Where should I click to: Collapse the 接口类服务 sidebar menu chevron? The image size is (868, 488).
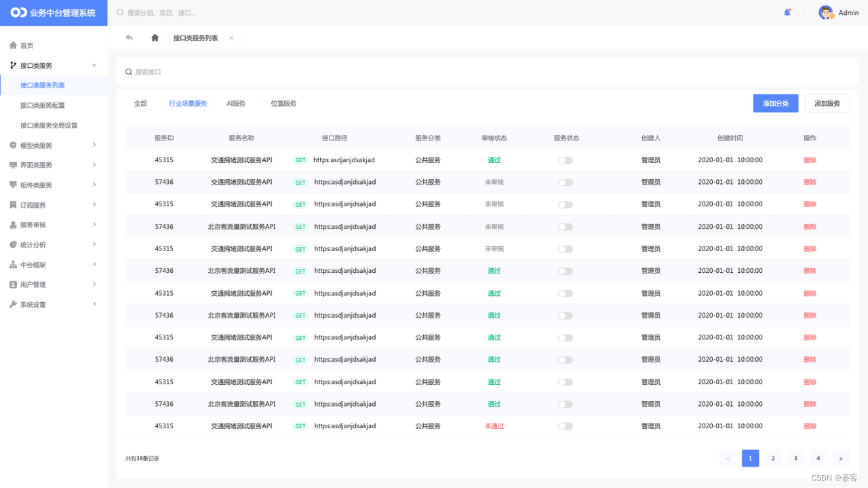(94, 65)
